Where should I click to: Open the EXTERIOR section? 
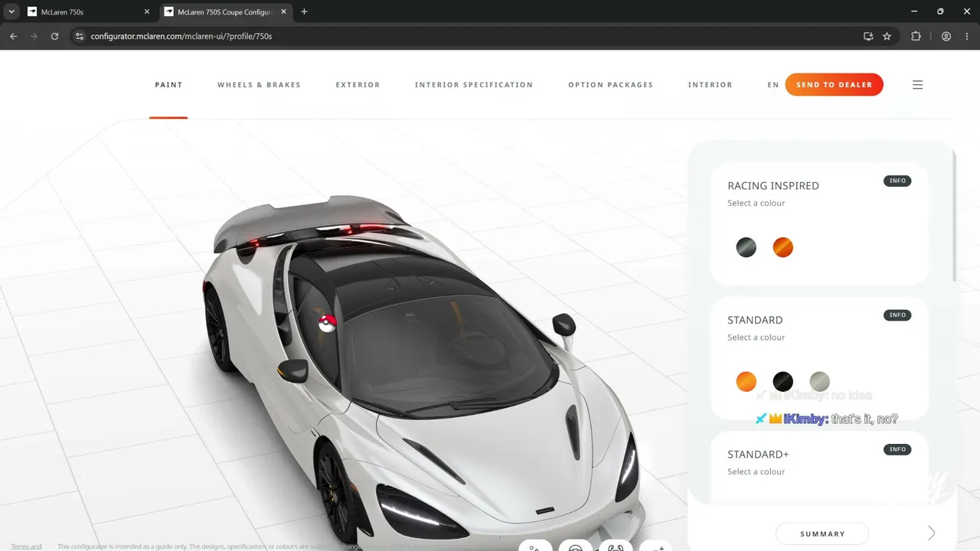click(x=358, y=85)
